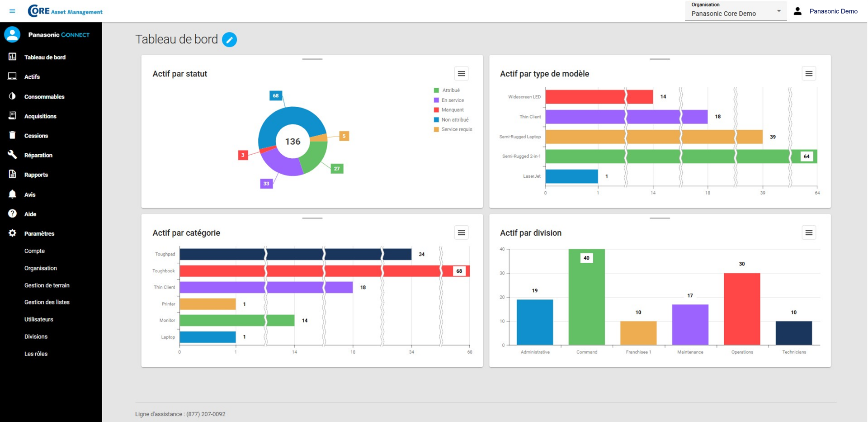Open the Actif par statut chart menu
Image resolution: width=868 pixels, height=422 pixels.
(x=462, y=73)
